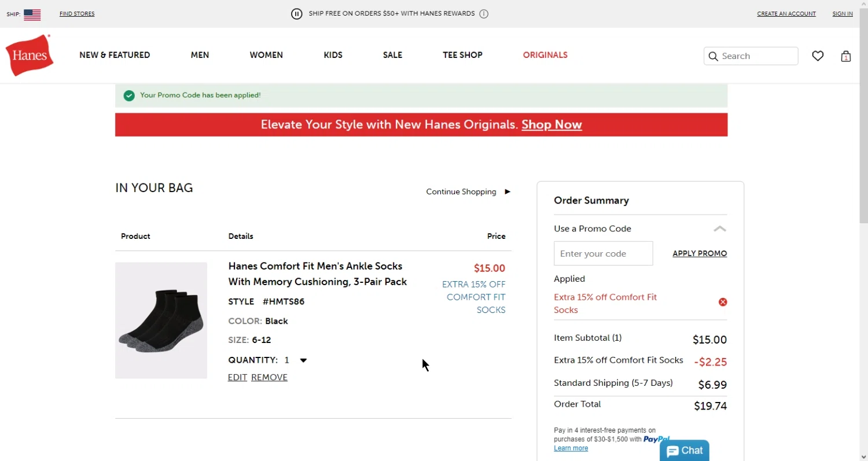Click the Extra 15% Off Comfort Fit Socks note
This screenshot has height=461, width=868.
(474, 297)
